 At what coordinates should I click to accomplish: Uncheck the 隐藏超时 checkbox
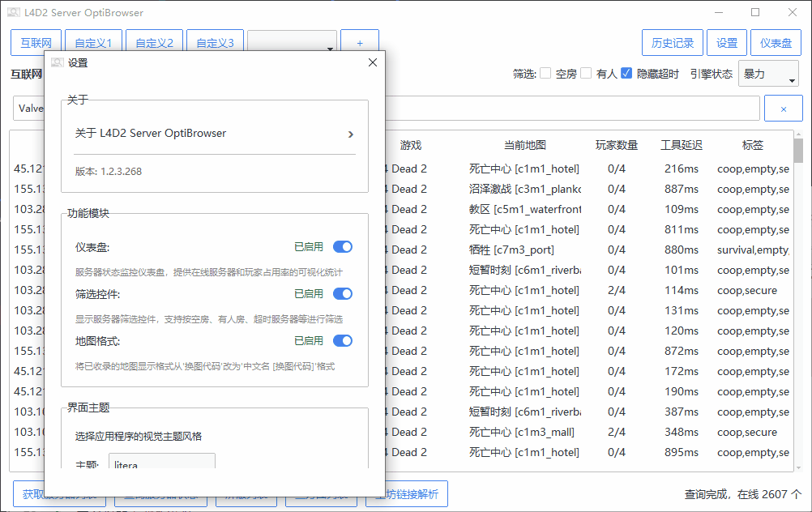coord(626,74)
